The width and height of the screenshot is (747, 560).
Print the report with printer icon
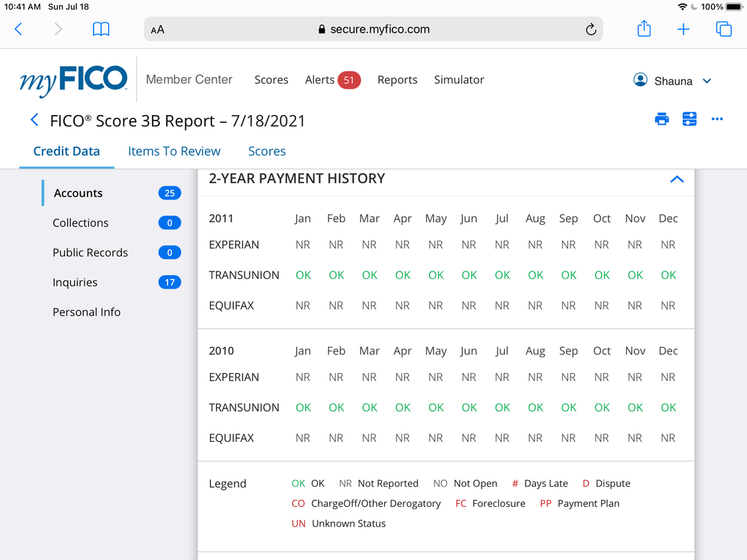tap(662, 119)
